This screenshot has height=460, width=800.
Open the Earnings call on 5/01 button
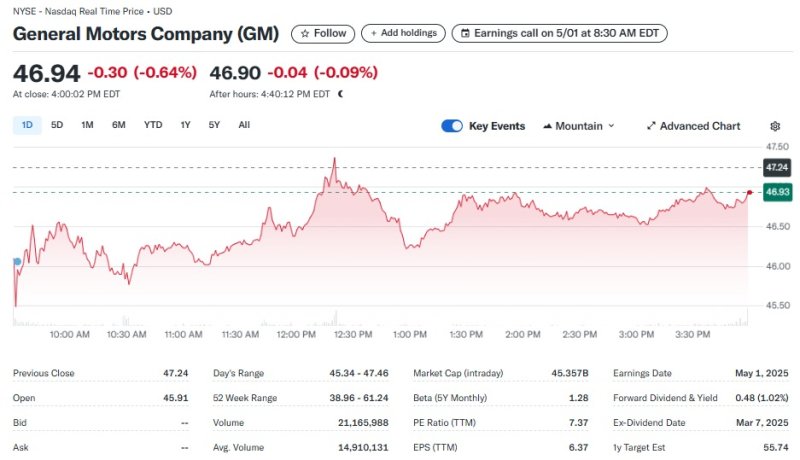click(559, 33)
